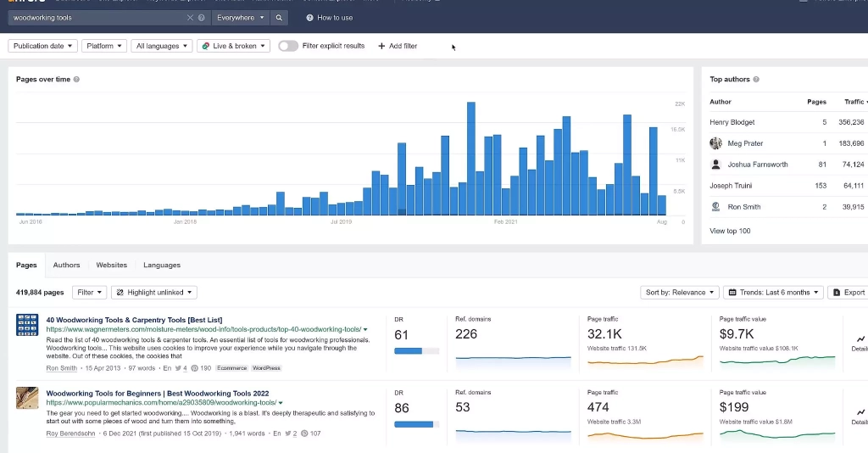Click Joshua Farnsworth's avatar icon
The image size is (868, 453).
click(715, 165)
